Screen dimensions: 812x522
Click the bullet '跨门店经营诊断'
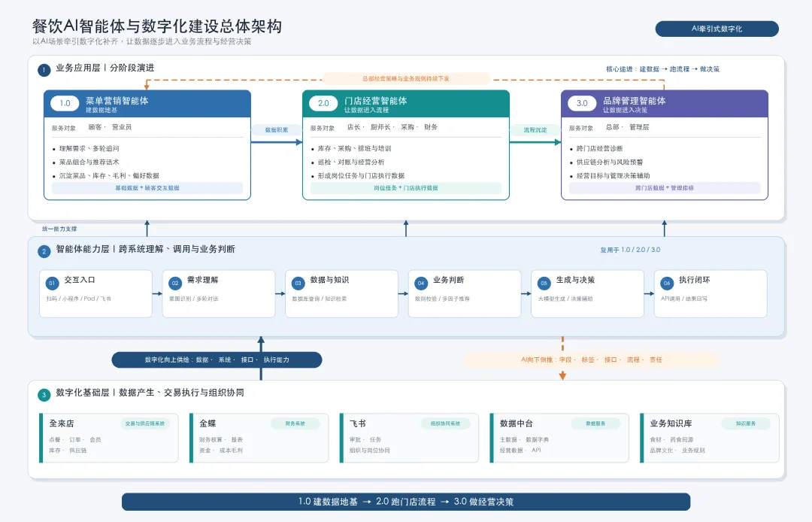click(600, 149)
